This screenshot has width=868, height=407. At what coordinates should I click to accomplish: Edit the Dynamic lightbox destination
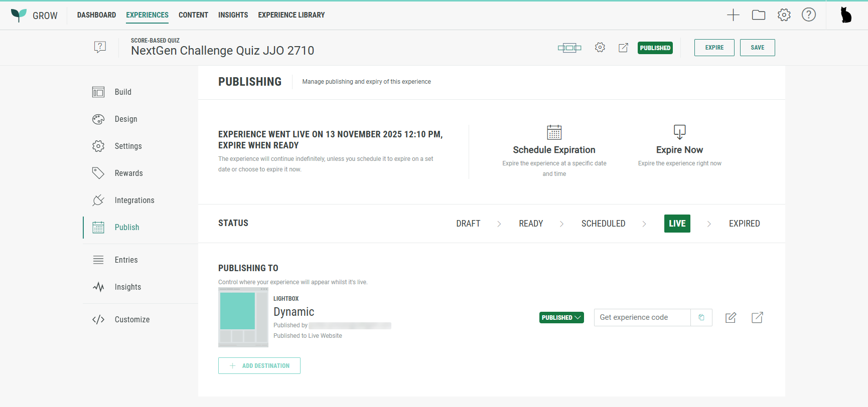point(731,317)
